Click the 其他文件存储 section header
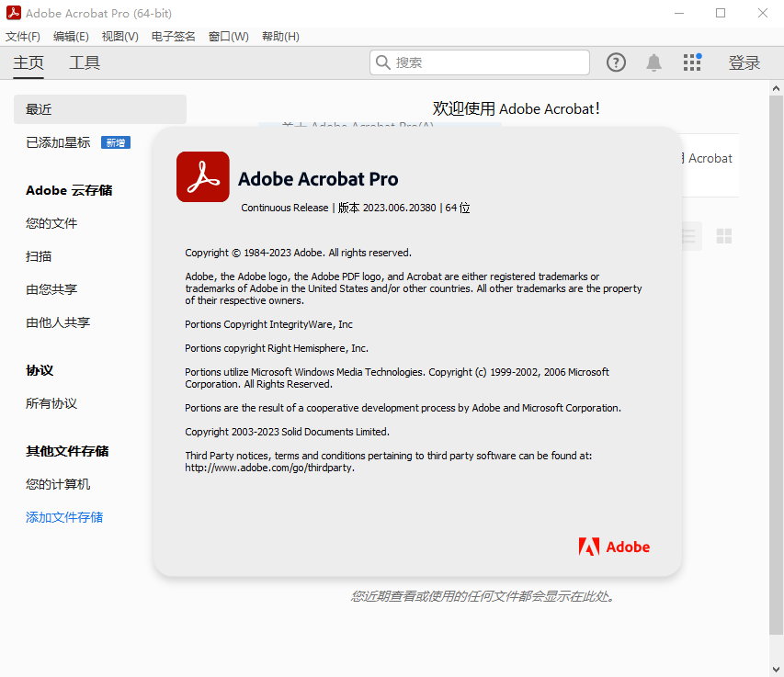 tap(67, 451)
